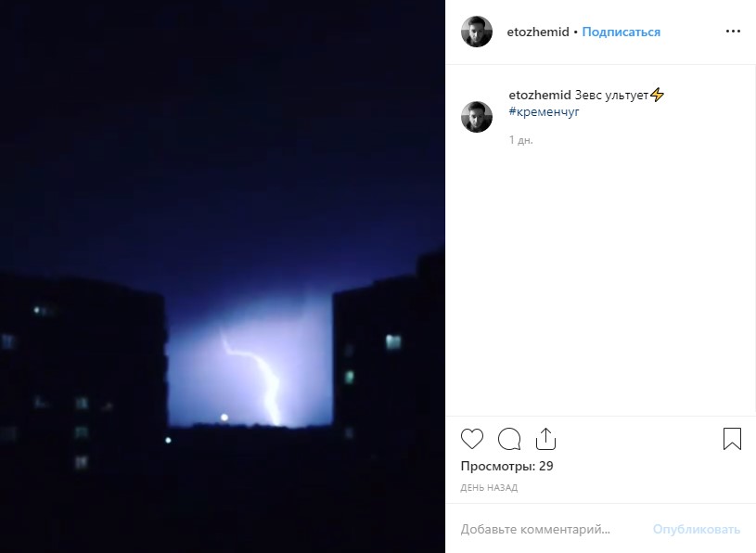Save the post with the bookmark icon
The width and height of the screenshot is (756, 553).
coord(732,439)
